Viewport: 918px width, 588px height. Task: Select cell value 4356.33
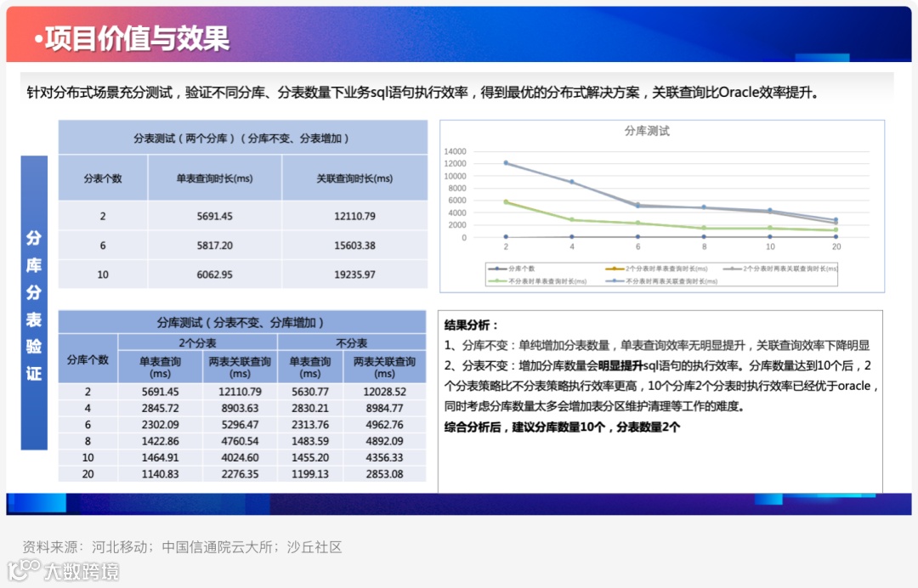pos(384,457)
